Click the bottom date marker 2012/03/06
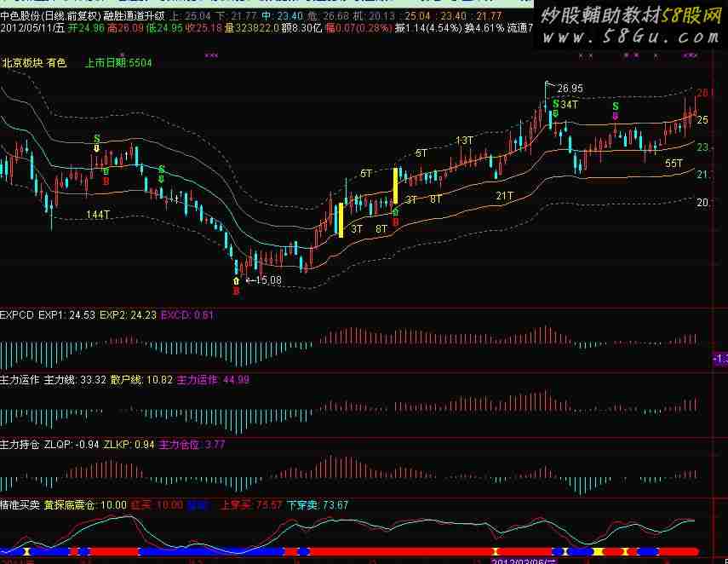Image resolution: width=728 pixels, height=564 pixels. tap(524, 561)
